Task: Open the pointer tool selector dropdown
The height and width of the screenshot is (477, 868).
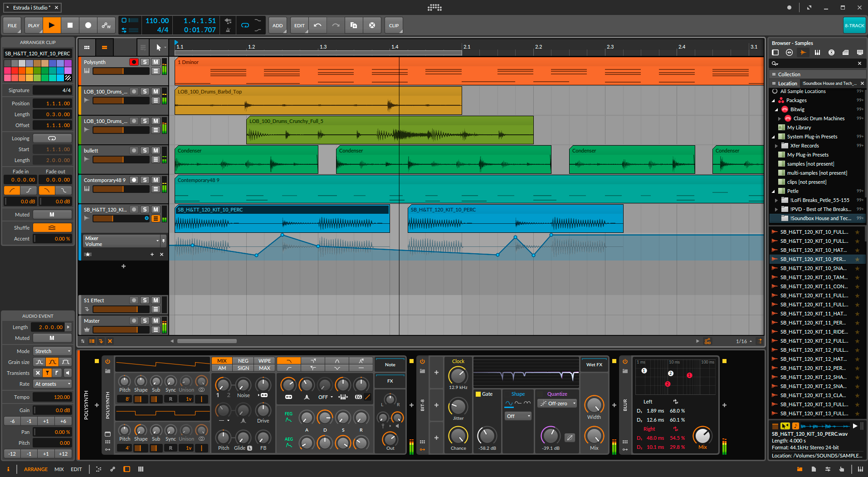Action: (160, 47)
